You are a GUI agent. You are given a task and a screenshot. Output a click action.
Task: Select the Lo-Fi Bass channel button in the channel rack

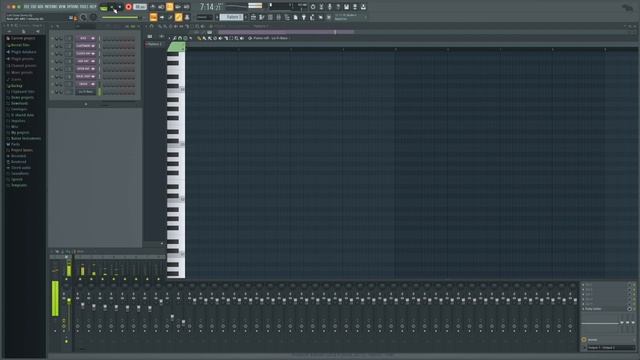point(86,92)
